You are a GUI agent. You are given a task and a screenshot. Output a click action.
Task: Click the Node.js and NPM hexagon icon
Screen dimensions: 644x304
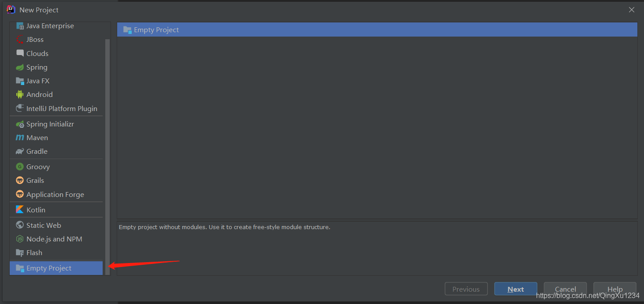click(20, 239)
